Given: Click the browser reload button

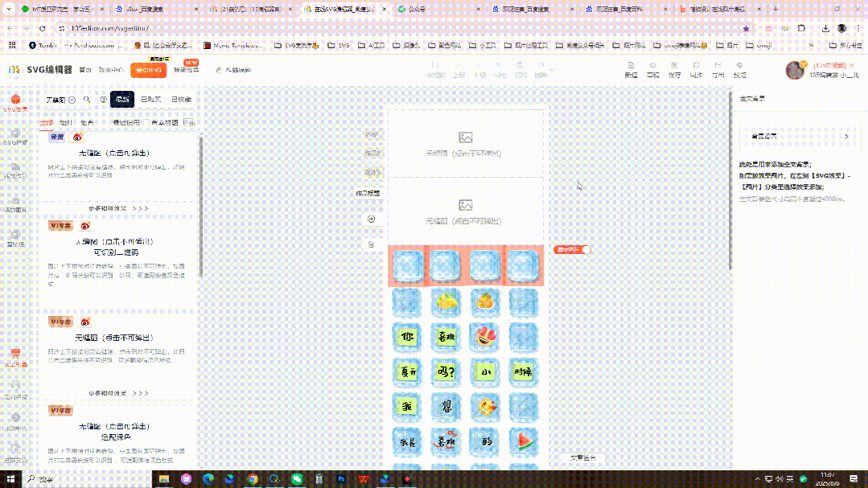Looking at the screenshot, I should (x=43, y=28).
